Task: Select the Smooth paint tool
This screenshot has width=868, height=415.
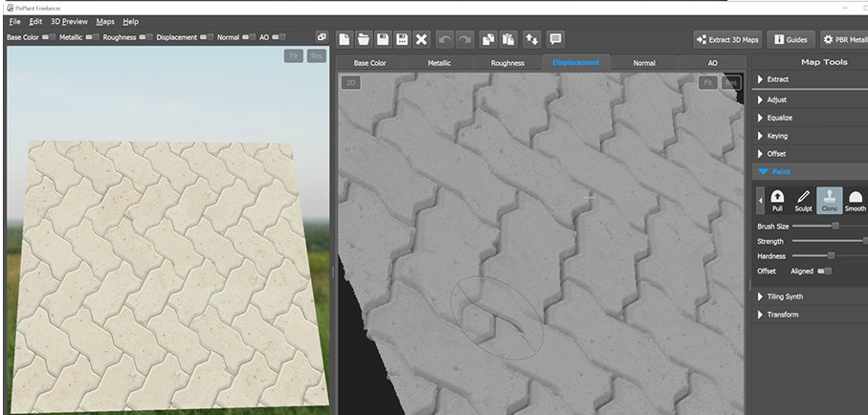Action: (x=855, y=200)
